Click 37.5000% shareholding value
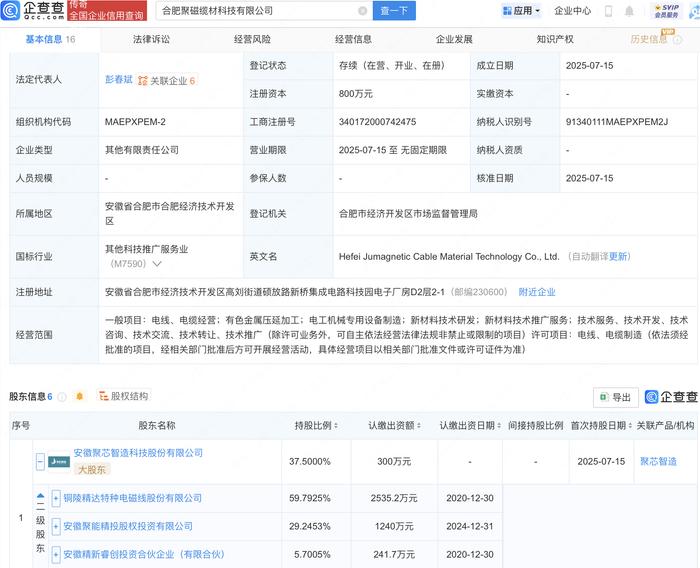This screenshot has width=700, height=568. click(x=310, y=461)
